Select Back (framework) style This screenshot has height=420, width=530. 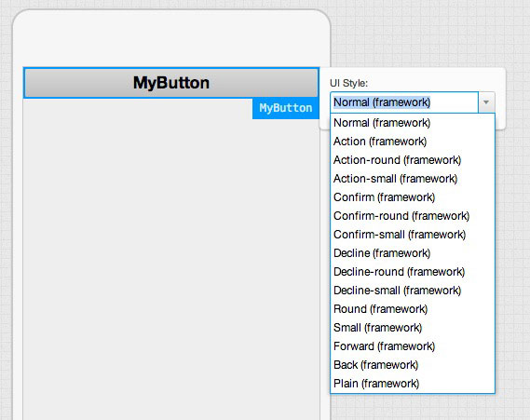(413, 365)
